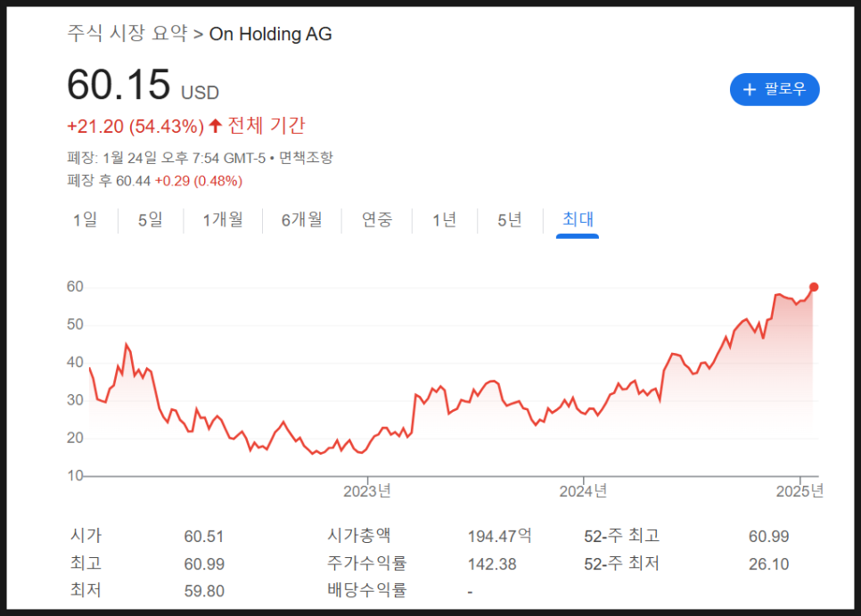The height and width of the screenshot is (616, 861).
Task: Click the 시가 value 60.51
Action: point(204,537)
